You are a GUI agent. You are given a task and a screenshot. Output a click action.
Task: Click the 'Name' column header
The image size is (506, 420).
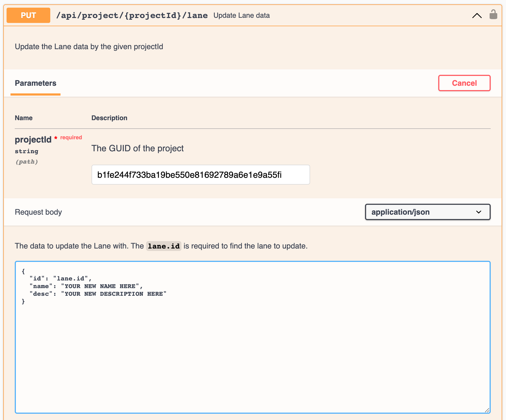23,118
